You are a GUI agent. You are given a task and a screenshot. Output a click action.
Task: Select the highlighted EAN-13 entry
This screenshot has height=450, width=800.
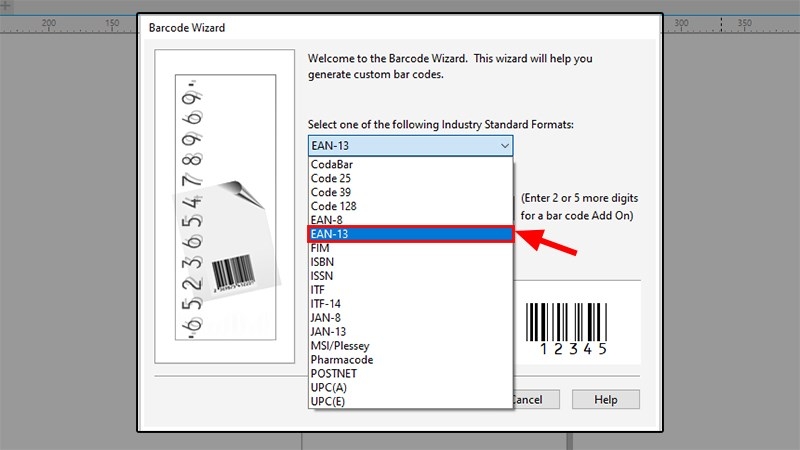pyautogui.click(x=410, y=234)
